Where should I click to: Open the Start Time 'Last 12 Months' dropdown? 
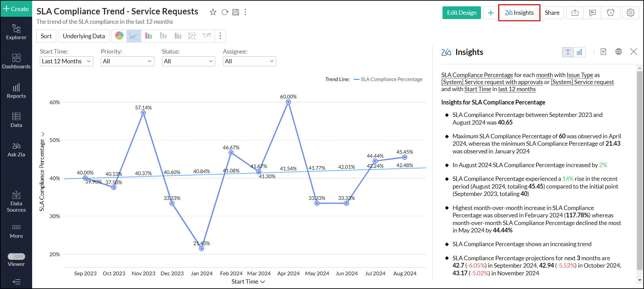66,61
